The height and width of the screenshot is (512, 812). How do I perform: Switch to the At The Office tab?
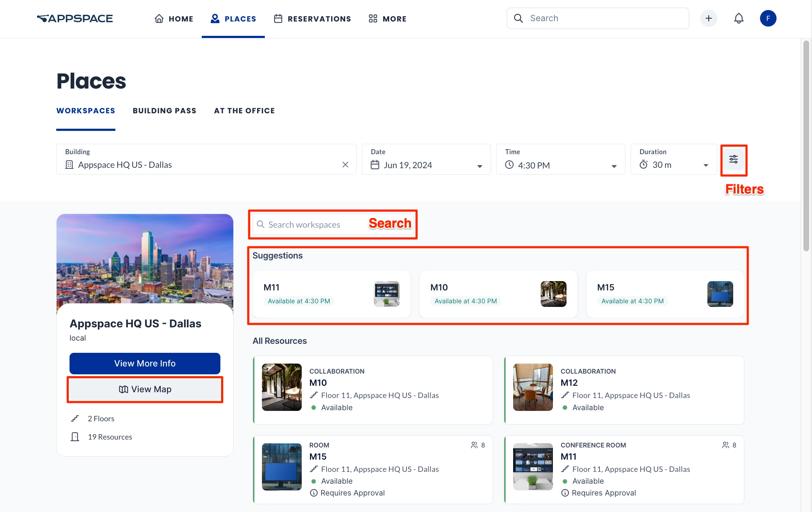(x=244, y=111)
